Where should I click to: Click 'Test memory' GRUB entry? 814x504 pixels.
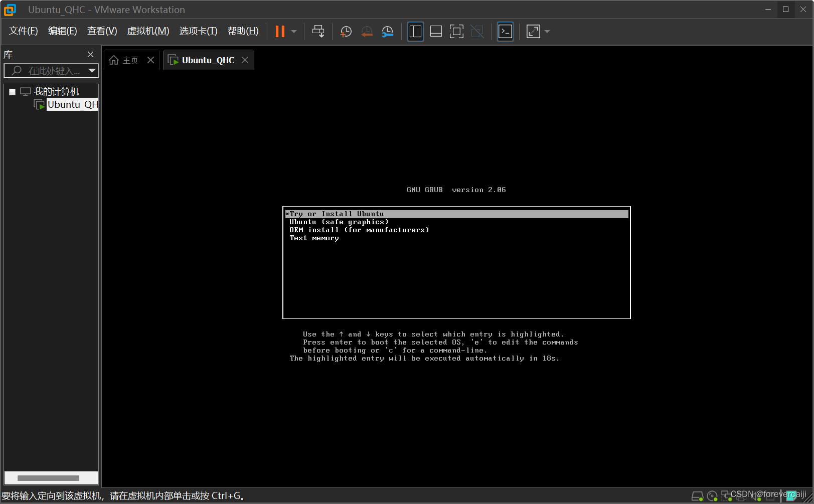314,238
